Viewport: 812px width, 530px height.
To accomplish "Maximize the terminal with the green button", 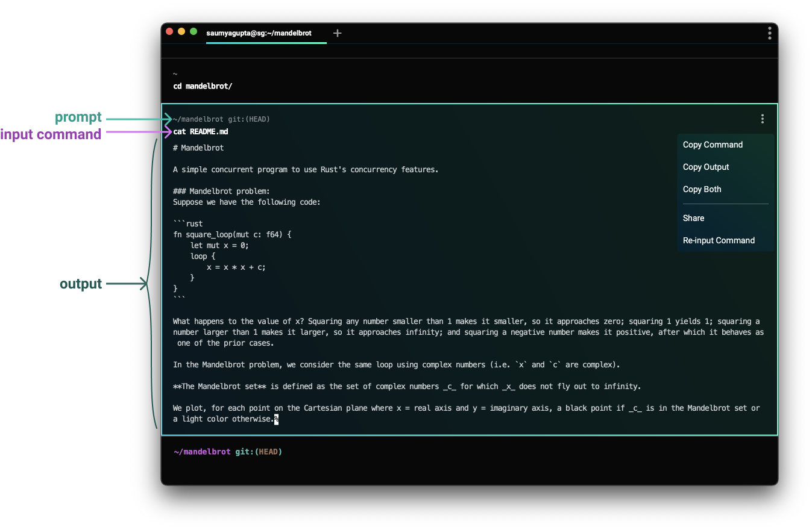I will click(x=194, y=31).
